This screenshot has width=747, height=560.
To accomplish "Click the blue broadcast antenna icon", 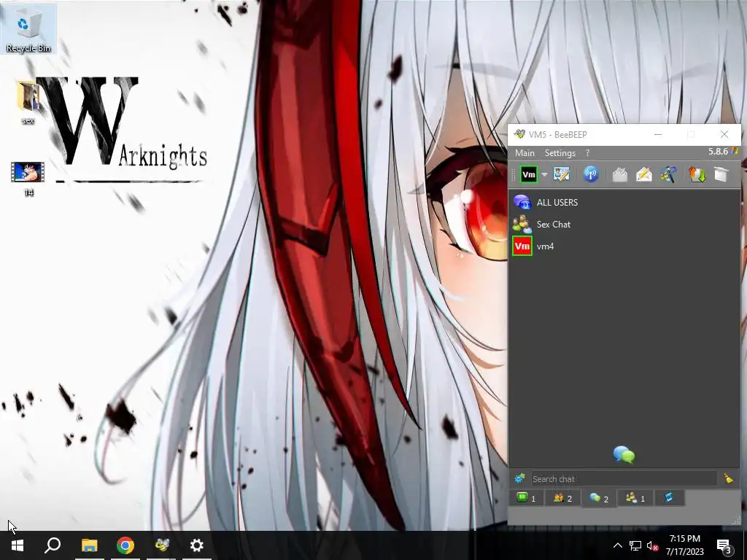I will [x=591, y=174].
